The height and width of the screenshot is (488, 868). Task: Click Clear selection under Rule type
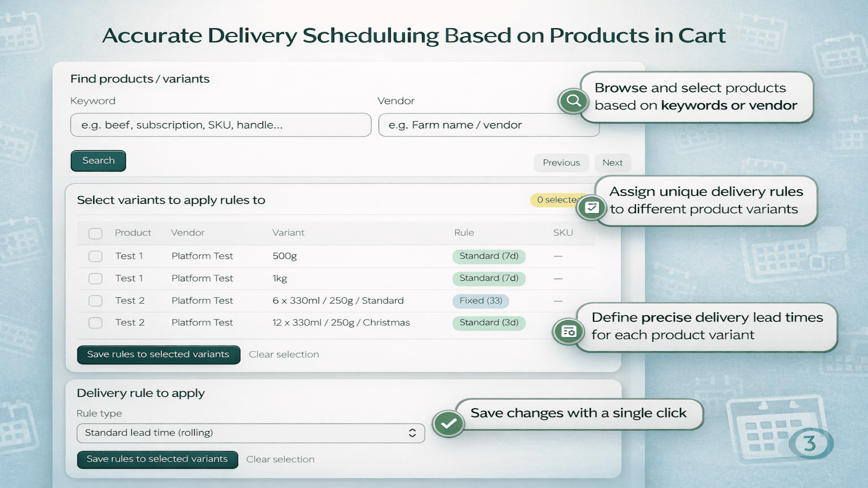pos(280,459)
